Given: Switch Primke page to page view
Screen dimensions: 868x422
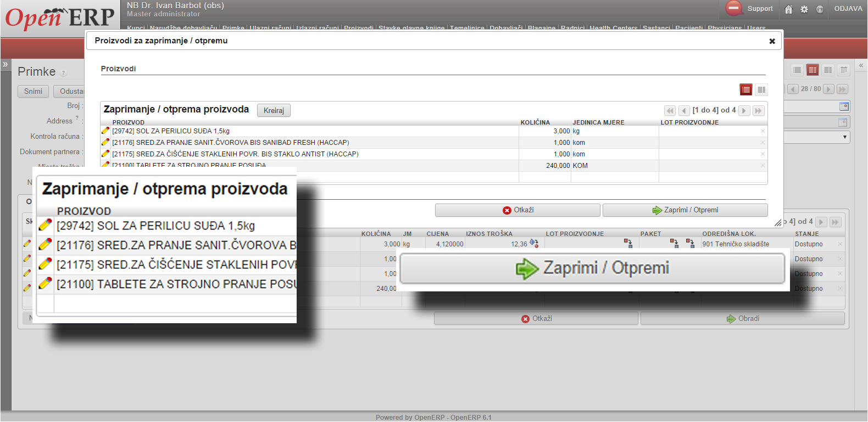Looking at the screenshot, I should pos(828,70).
